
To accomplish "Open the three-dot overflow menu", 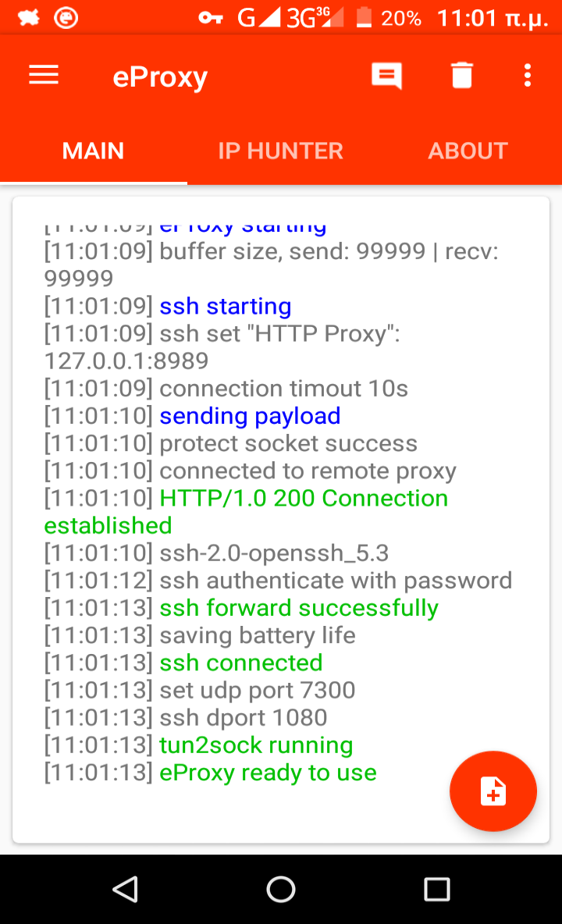I will [x=527, y=76].
